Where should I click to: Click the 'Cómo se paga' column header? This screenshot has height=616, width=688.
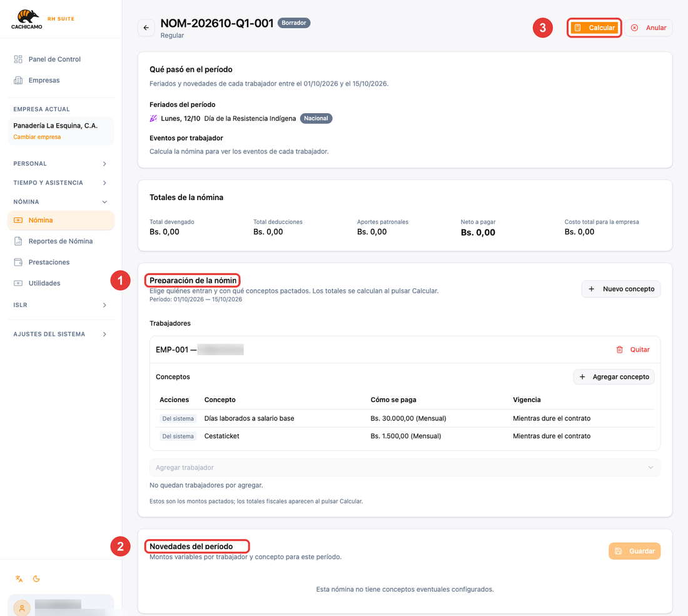pos(393,400)
